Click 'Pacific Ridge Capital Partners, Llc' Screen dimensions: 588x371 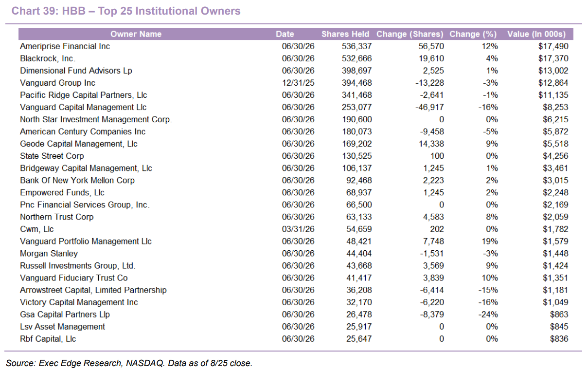[83, 95]
